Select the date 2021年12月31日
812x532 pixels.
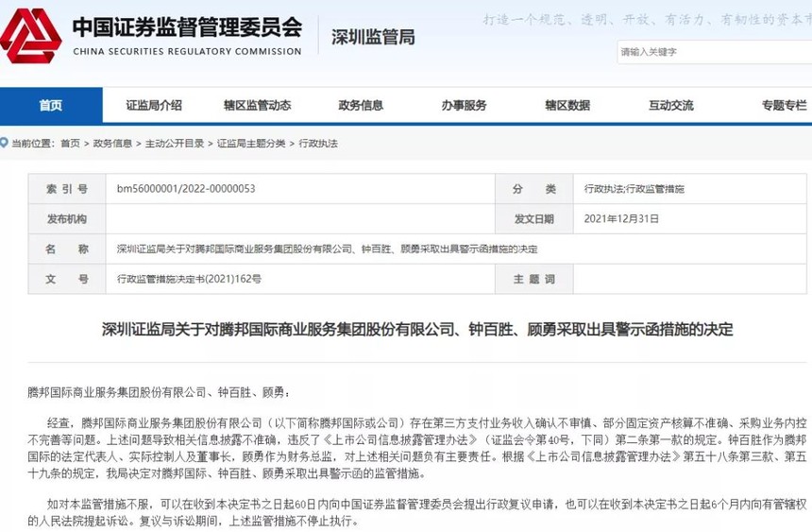click(621, 219)
